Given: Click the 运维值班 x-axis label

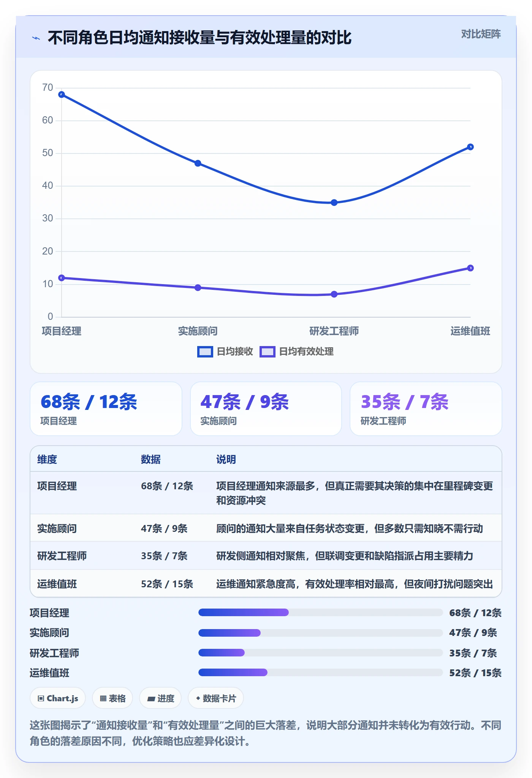Looking at the screenshot, I should pyautogui.click(x=470, y=331).
